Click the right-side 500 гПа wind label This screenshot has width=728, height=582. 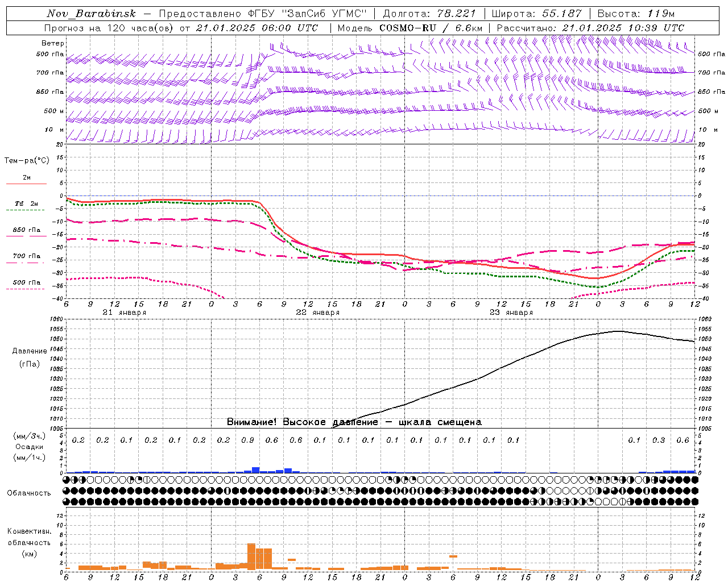tap(712, 54)
